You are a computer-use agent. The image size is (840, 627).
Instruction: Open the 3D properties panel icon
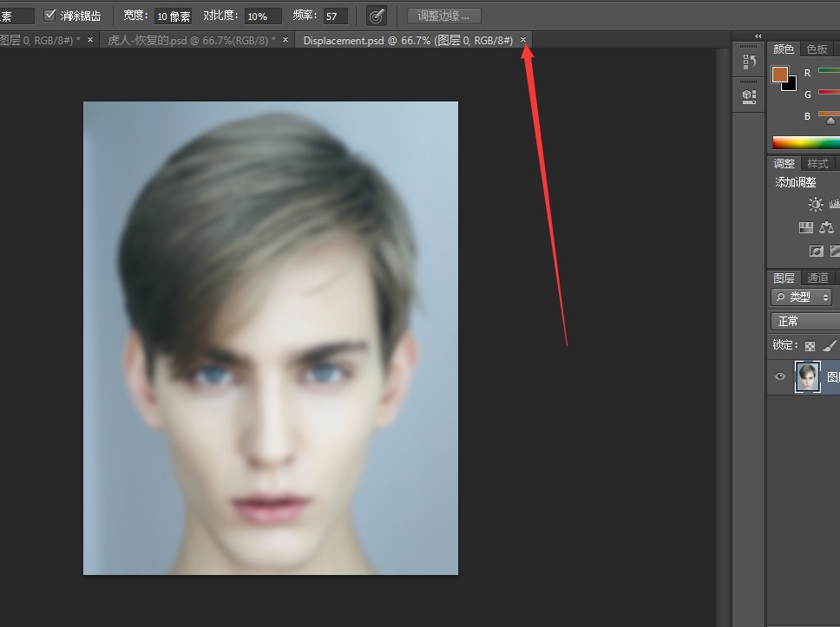[749, 96]
